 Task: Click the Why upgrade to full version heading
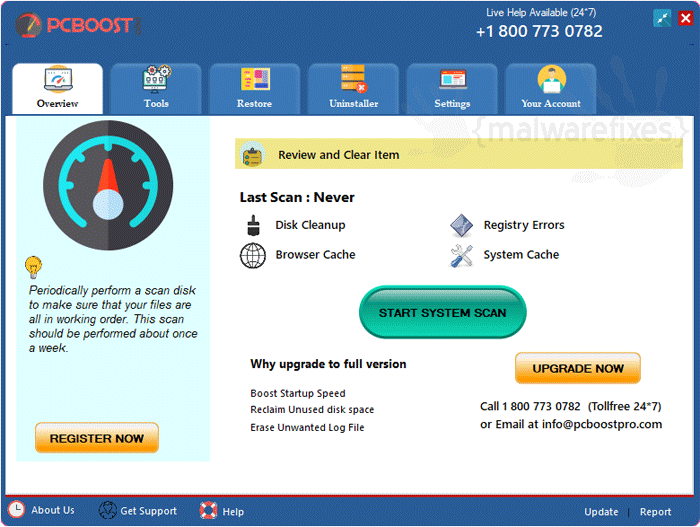coord(328,364)
